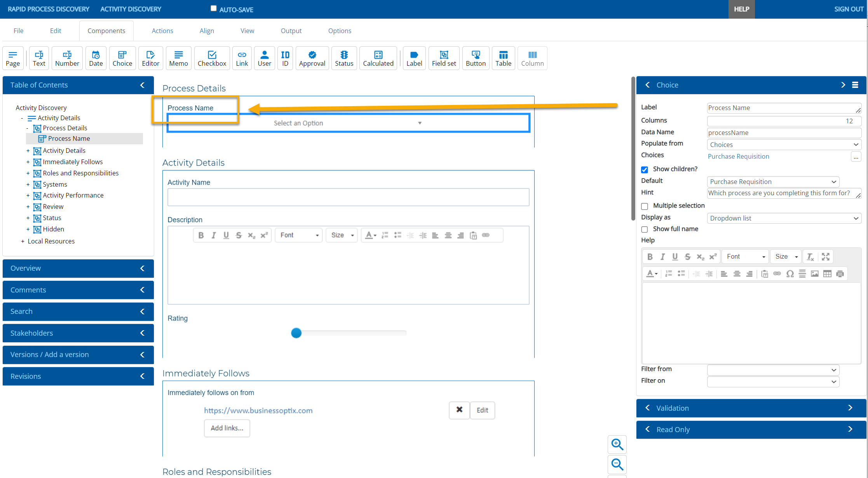Add a Table component
Viewport: 868px width, 478px height.
(x=503, y=58)
